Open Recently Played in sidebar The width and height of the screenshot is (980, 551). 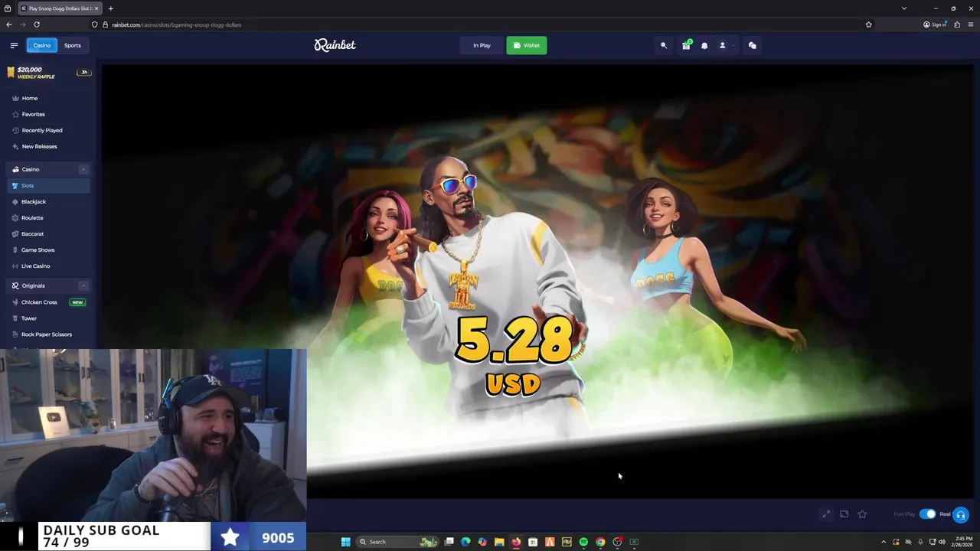[x=42, y=130]
